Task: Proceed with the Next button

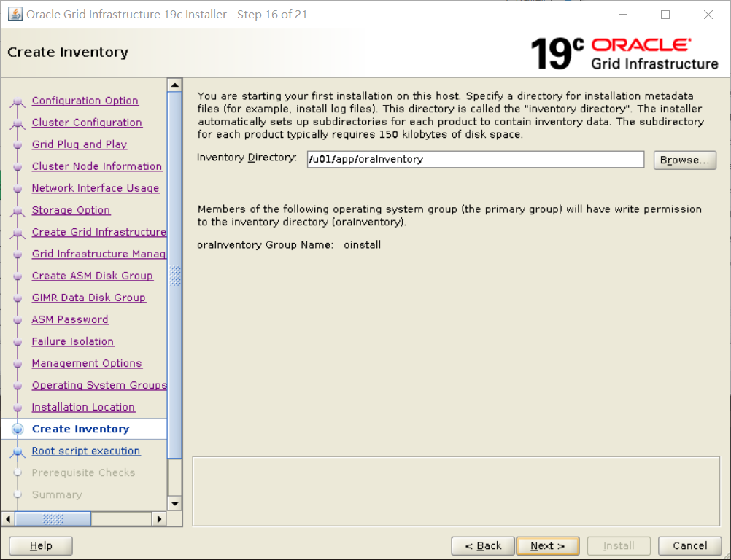Action: pos(548,546)
